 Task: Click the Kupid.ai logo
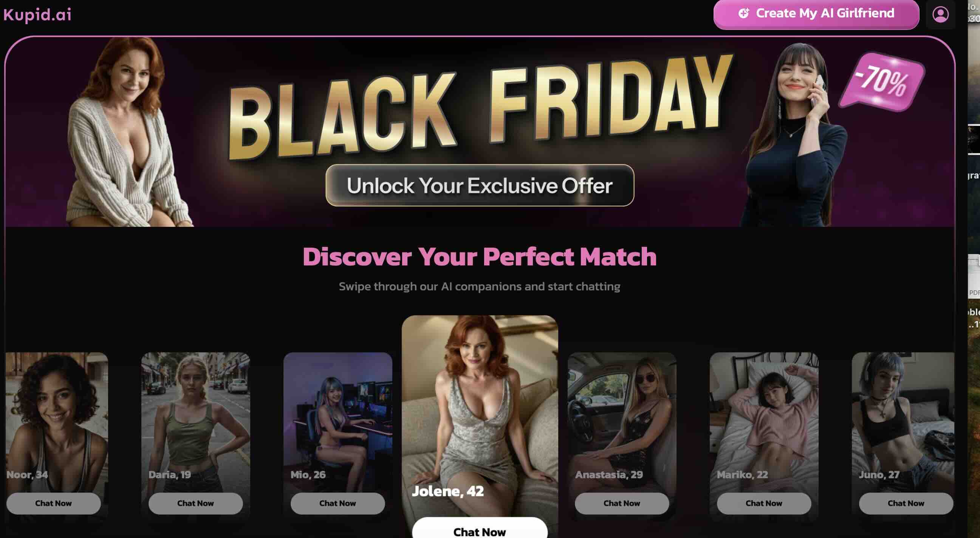[37, 15]
